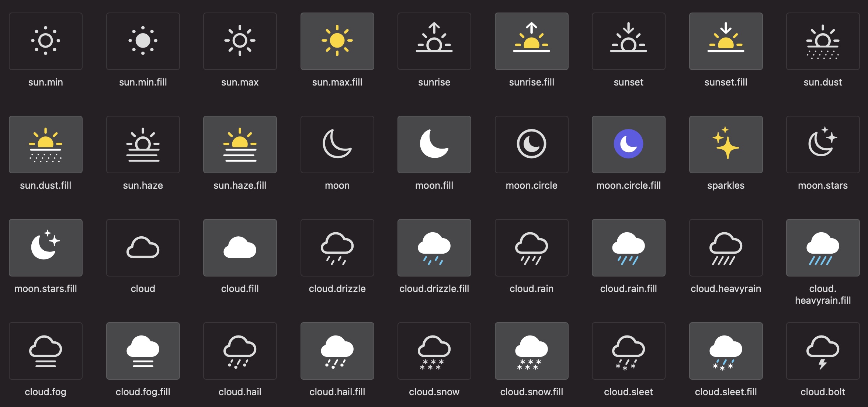Select the sunrise icon
This screenshot has width=868, height=407.
(434, 41)
